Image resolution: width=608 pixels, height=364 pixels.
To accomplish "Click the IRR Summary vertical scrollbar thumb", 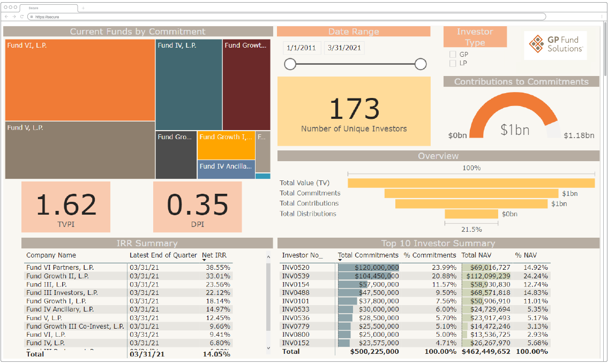I will pos(268,297).
